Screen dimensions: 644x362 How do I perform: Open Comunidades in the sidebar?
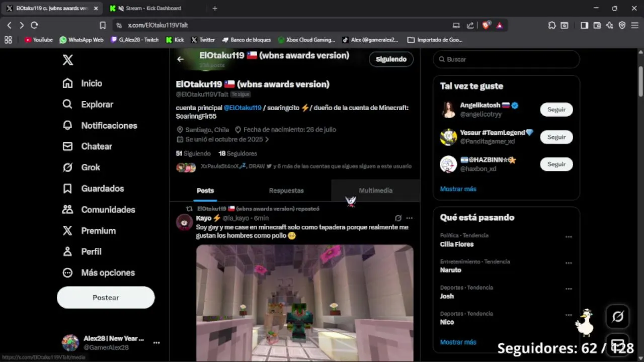click(x=99, y=210)
